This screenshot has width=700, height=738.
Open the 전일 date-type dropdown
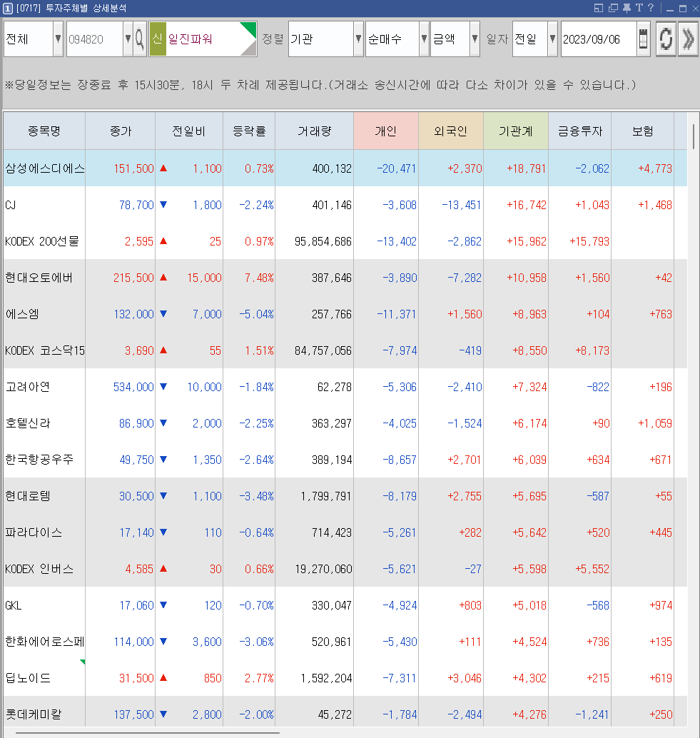pos(553,39)
